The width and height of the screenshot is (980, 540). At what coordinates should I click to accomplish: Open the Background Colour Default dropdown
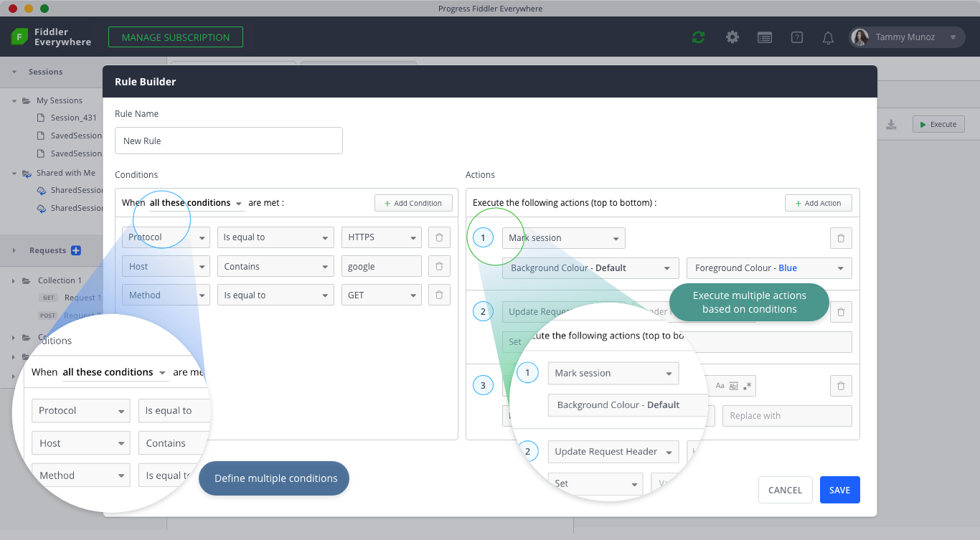[590, 268]
